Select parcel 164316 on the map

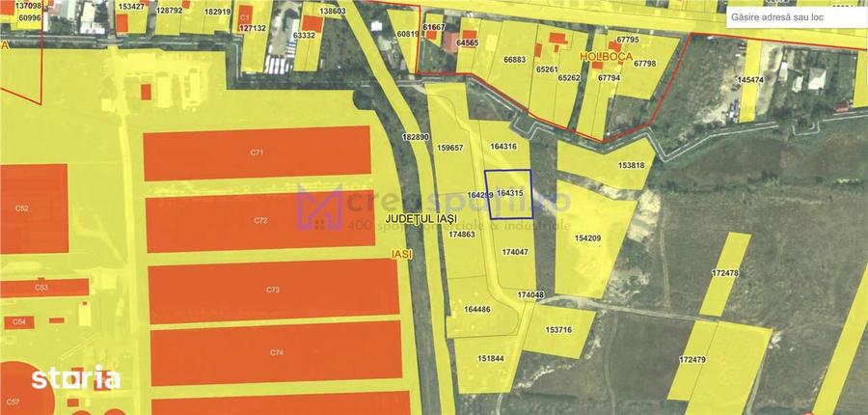(x=503, y=146)
